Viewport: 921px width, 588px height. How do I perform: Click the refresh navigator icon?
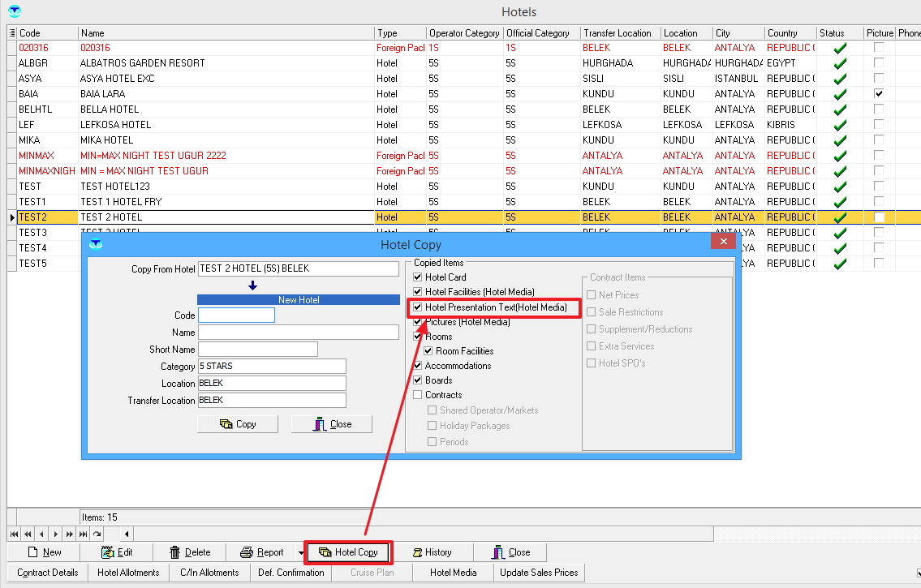tap(97, 534)
